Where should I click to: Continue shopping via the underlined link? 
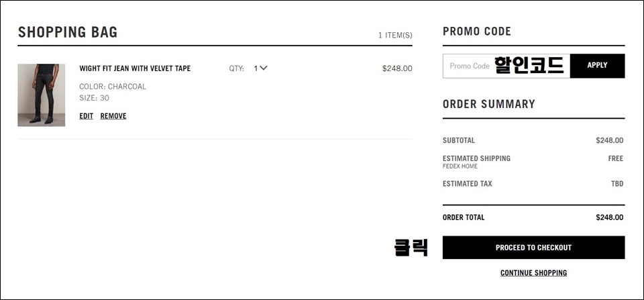pyautogui.click(x=533, y=273)
